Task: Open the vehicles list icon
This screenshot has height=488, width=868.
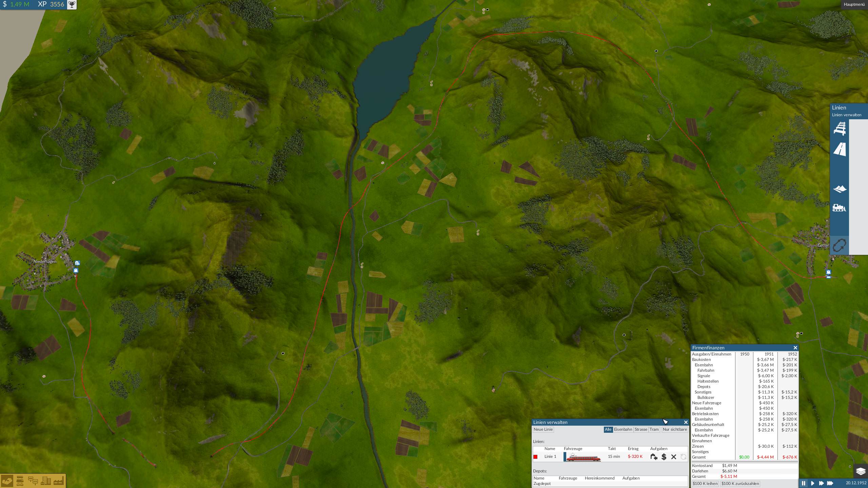Action: pos(20,481)
